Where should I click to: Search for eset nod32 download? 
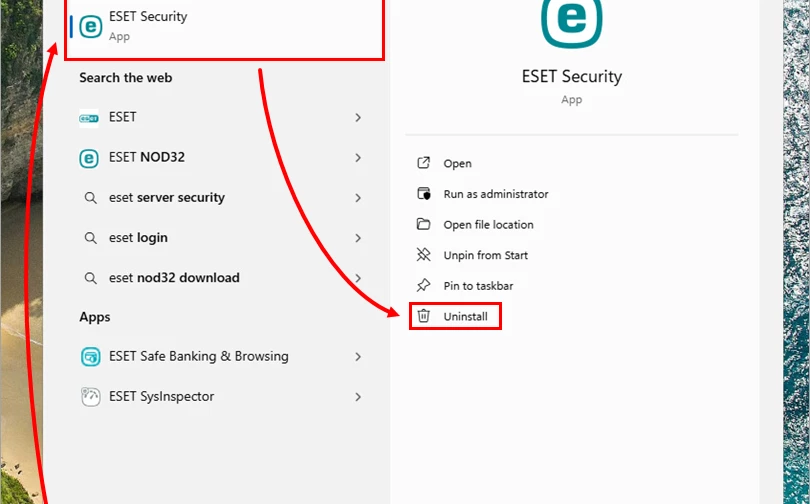click(x=174, y=278)
